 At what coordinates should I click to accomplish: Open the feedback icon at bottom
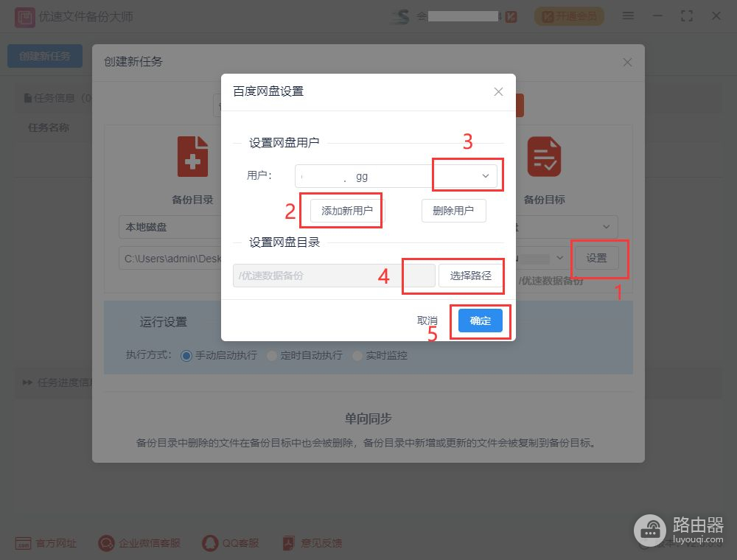pos(288,544)
